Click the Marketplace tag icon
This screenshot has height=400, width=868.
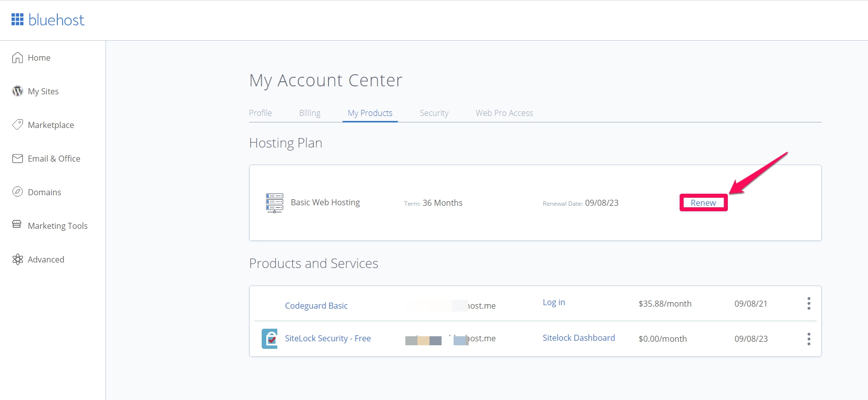pos(18,124)
